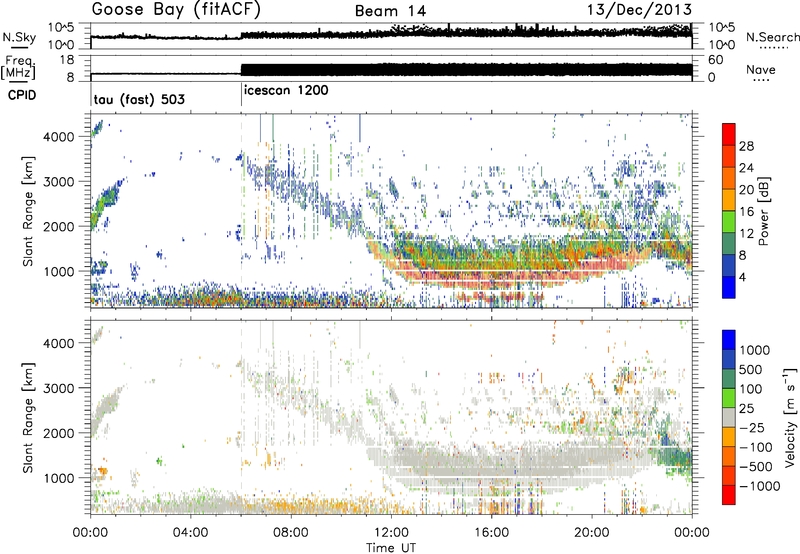The width and height of the screenshot is (800, 554).
Task: Click the Freq. [MHz] axis label
Action: [19, 67]
